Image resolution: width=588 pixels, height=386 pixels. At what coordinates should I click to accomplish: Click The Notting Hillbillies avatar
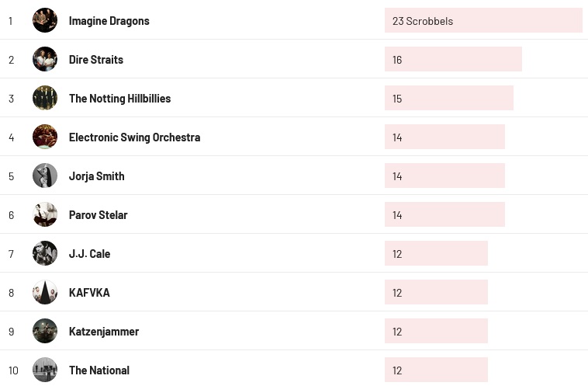click(x=45, y=98)
